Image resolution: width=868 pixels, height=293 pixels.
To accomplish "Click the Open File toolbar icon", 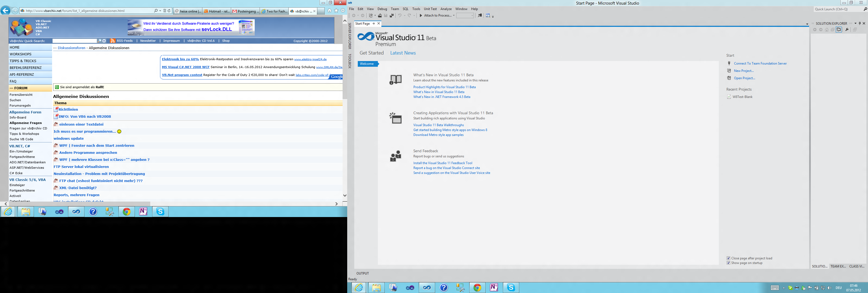I will 380,15.
